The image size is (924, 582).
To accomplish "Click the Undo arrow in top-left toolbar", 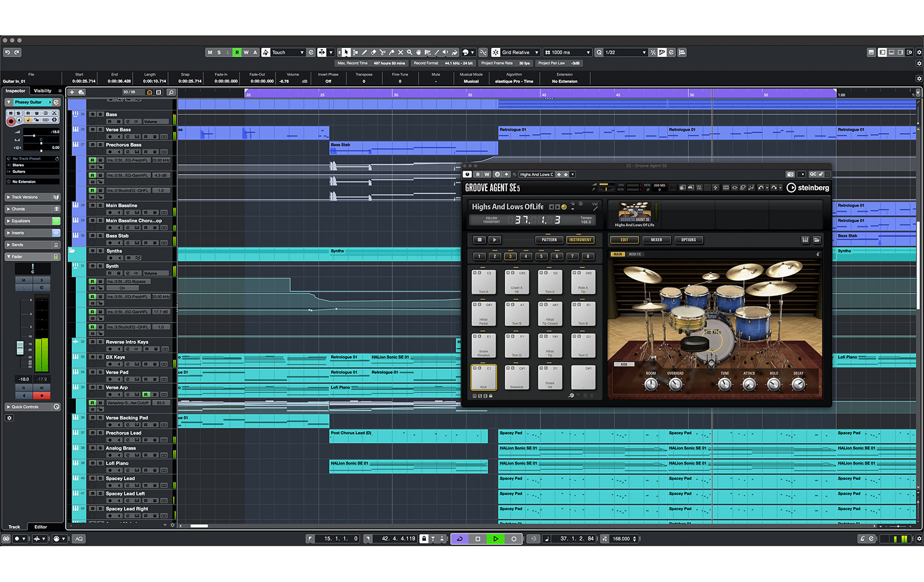I will pos(8,52).
